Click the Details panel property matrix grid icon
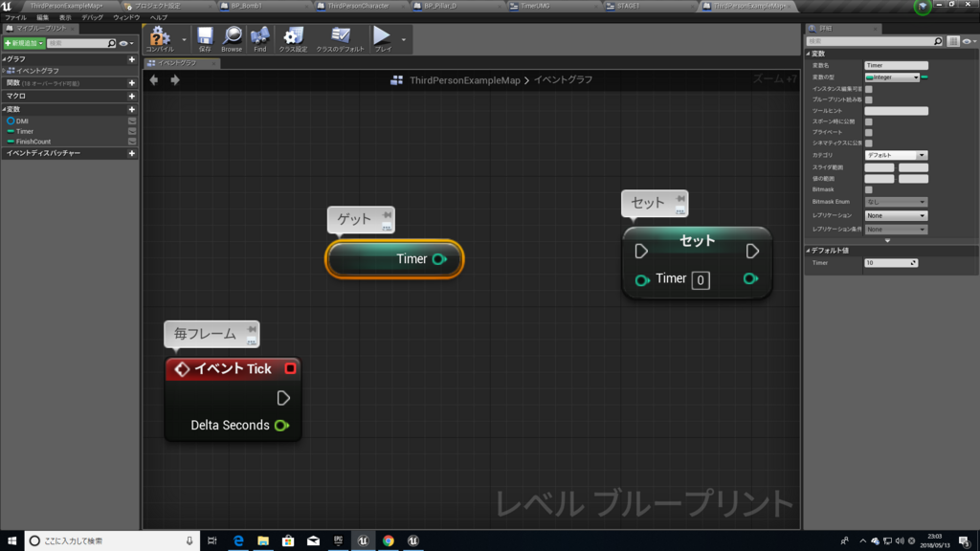This screenshot has height=551, width=980. pyautogui.click(x=952, y=41)
